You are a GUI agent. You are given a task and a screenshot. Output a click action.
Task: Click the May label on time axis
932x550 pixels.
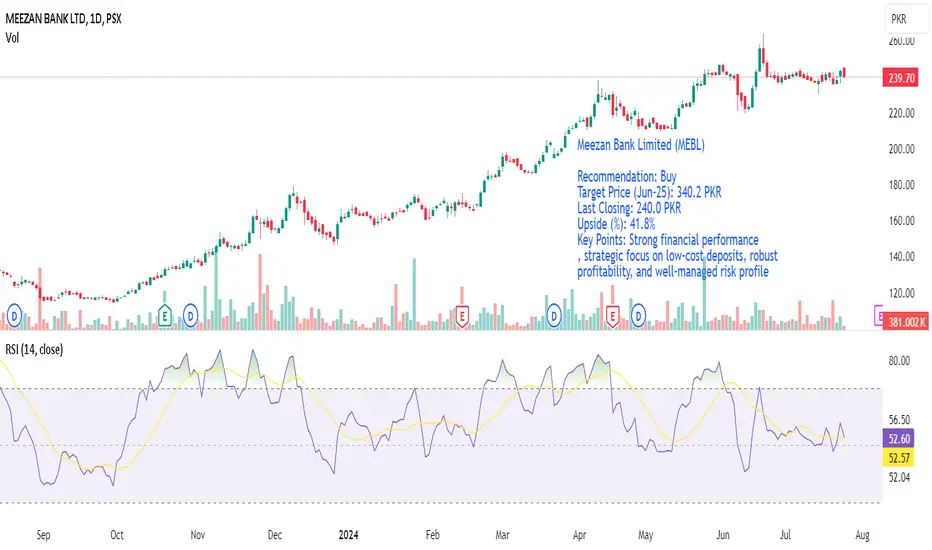coord(646,535)
